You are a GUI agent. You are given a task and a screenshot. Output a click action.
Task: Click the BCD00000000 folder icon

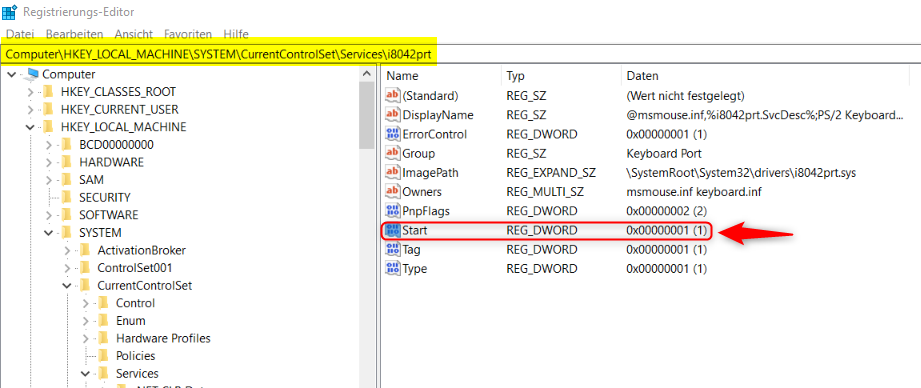tap(68, 144)
